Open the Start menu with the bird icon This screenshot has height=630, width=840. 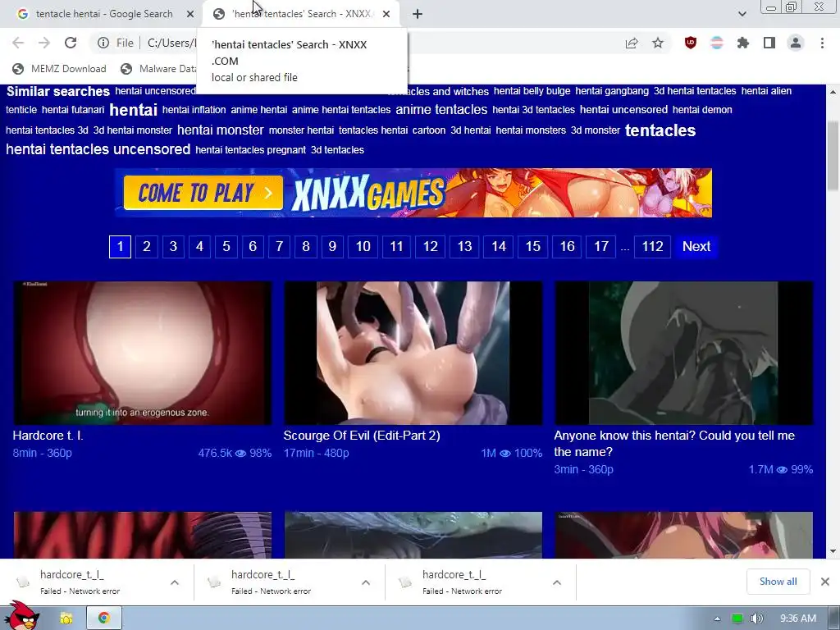pyautogui.click(x=21, y=615)
